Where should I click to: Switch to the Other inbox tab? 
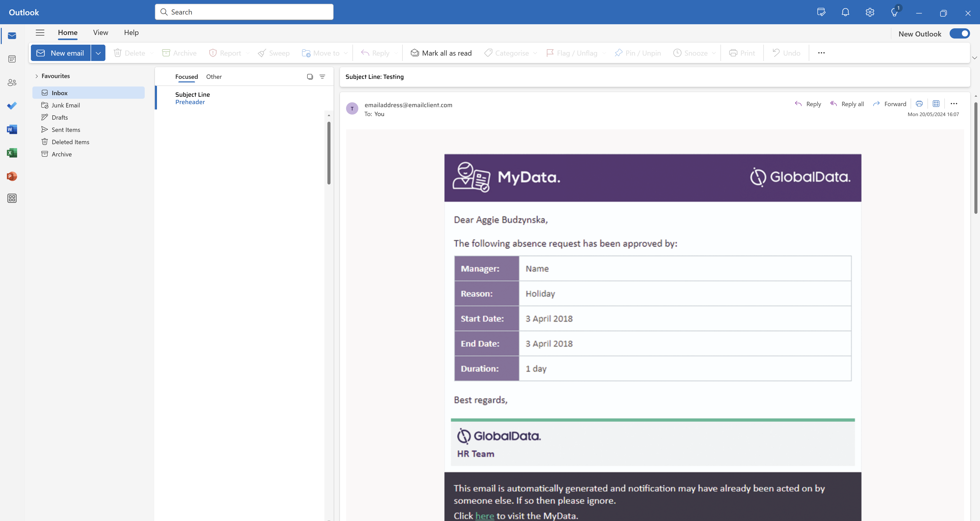[x=214, y=77]
